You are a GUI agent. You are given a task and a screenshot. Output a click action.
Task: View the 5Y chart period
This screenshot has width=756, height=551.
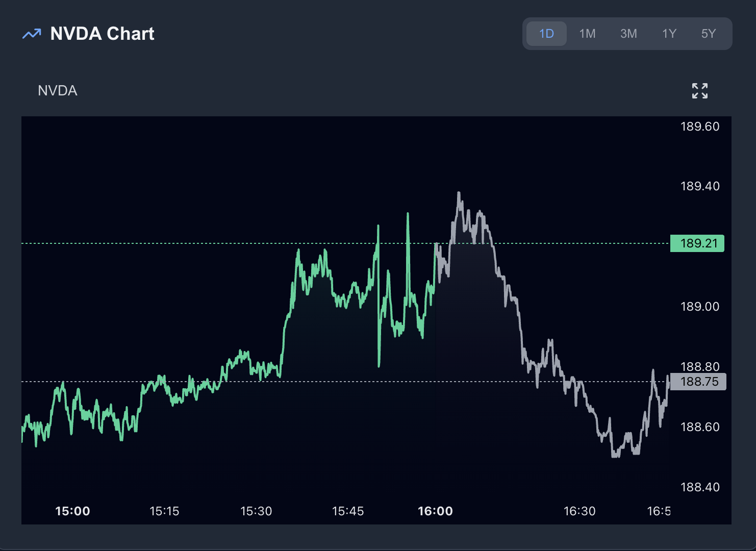(709, 33)
